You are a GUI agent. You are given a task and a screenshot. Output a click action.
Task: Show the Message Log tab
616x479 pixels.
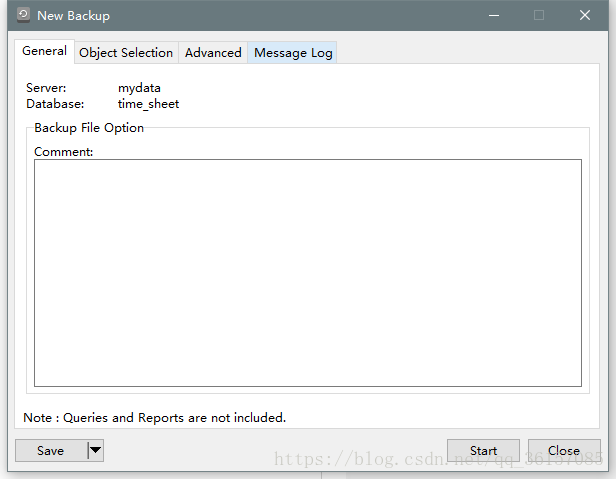[293, 52]
